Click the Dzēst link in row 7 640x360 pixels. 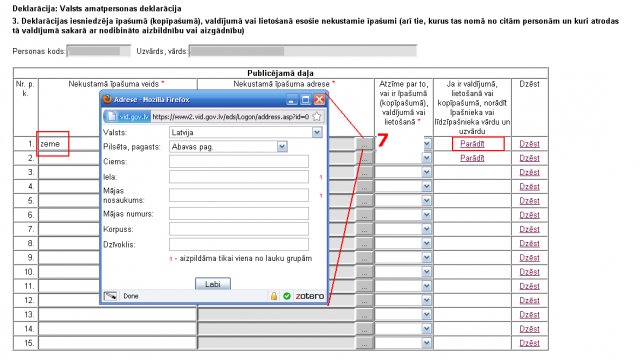pos(529,229)
